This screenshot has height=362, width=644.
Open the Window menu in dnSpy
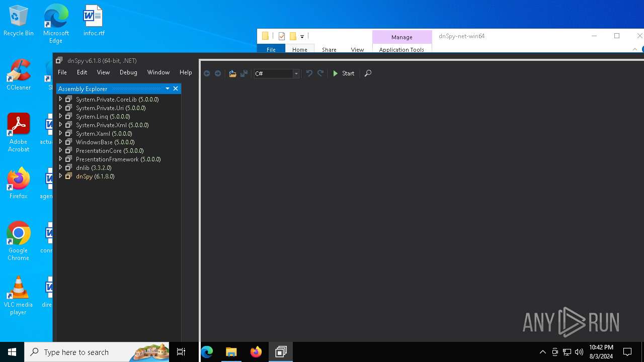158,72
